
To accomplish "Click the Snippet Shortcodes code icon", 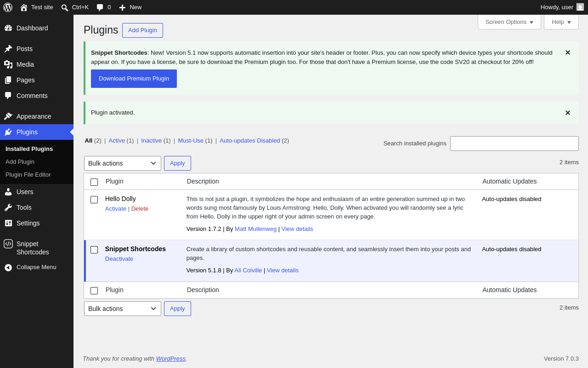I will [8, 244].
